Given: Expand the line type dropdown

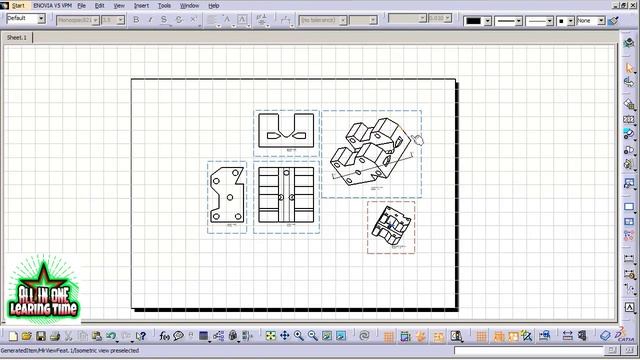Looking at the screenshot, I should [549, 21].
